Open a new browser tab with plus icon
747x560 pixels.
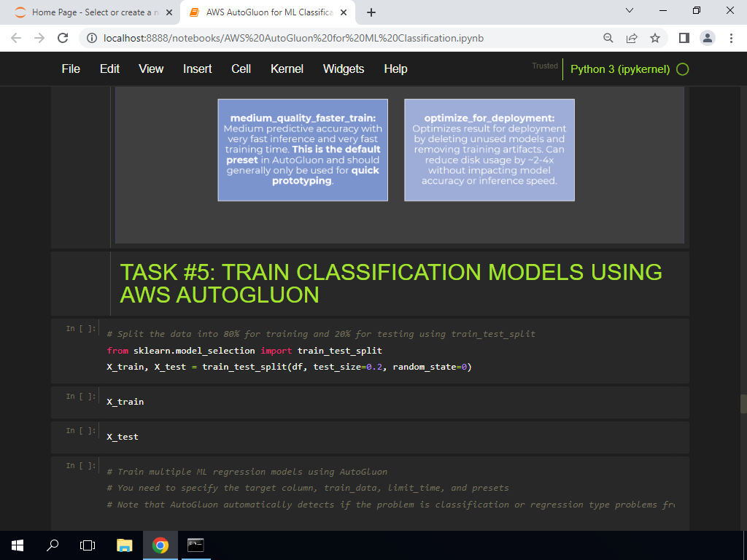click(371, 13)
